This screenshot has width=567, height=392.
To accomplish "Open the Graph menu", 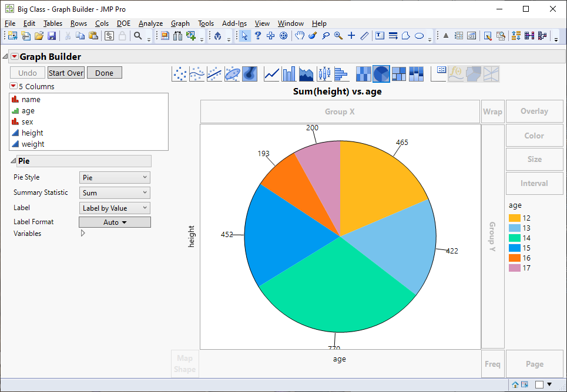I will [180, 23].
